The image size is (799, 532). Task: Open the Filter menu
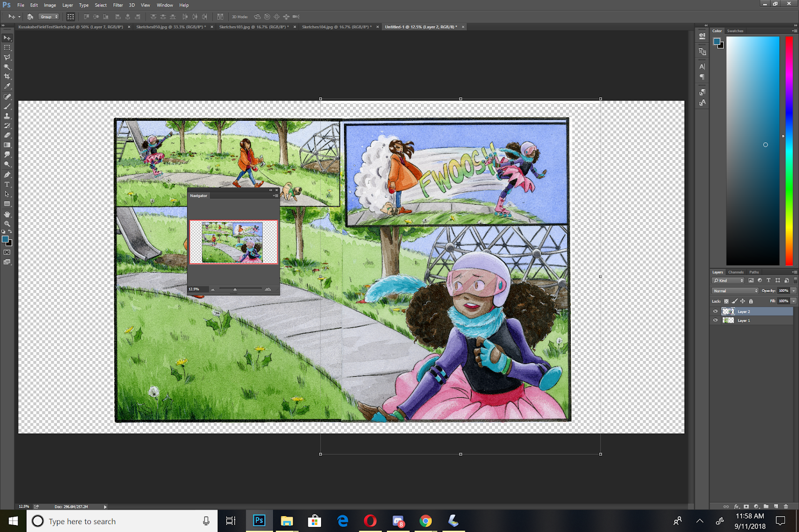point(118,5)
